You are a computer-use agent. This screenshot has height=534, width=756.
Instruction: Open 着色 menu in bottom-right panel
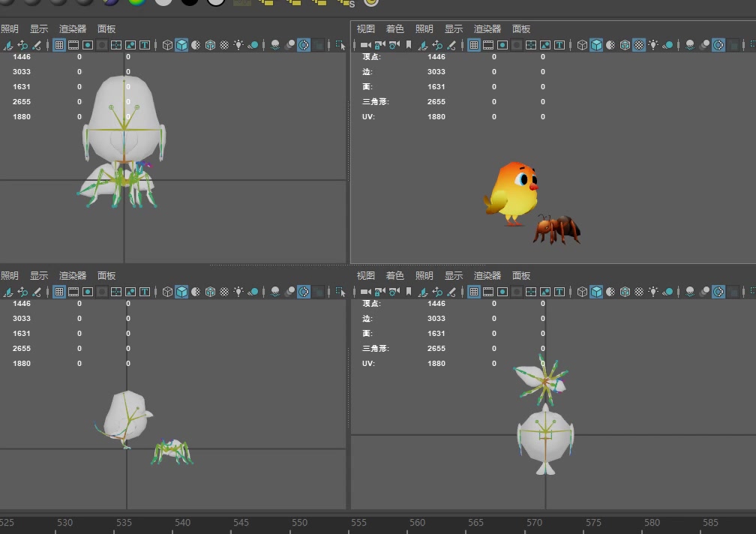coord(394,275)
